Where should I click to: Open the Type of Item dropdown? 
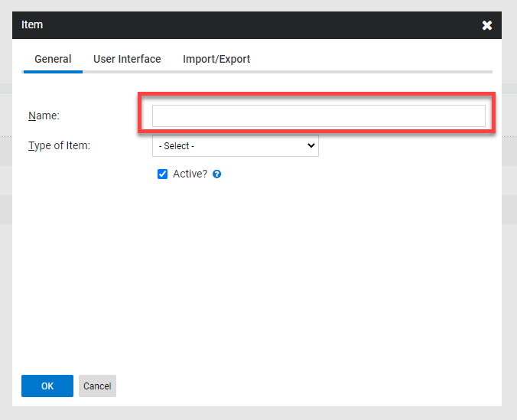tap(236, 145)
